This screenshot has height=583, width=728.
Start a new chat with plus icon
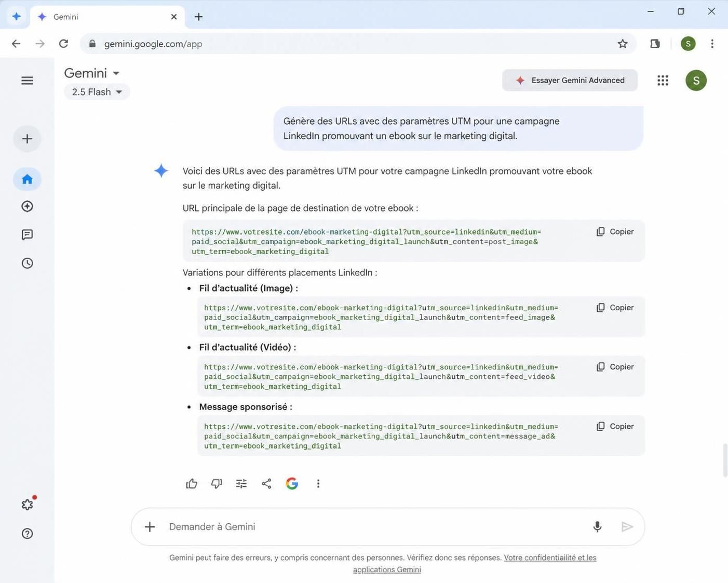pyautogui.click(x=27, y=139)
